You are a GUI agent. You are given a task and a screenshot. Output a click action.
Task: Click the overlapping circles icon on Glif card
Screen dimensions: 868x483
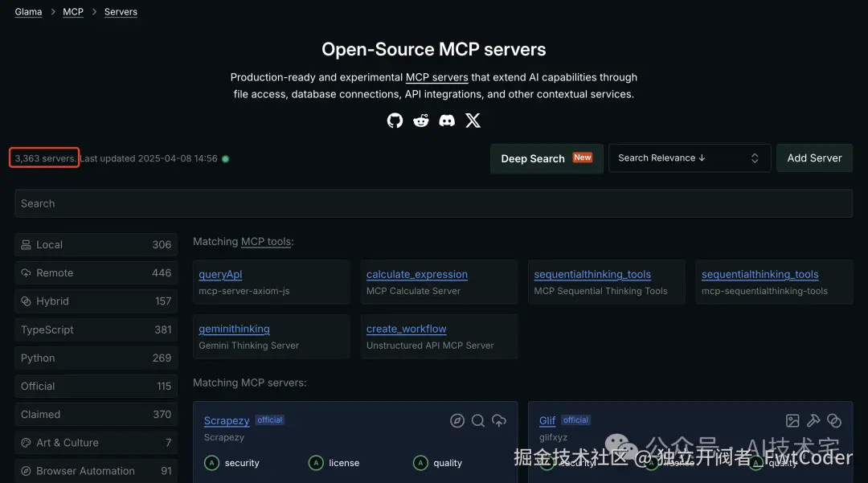(x=834, y=420)
